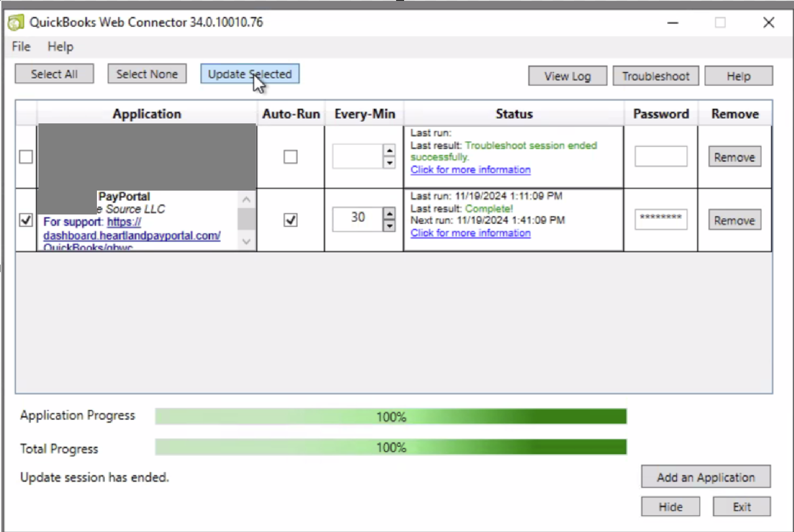Increase Every-Min value for first application
This screenshot has height=532, width=794.
click(389, 151)
